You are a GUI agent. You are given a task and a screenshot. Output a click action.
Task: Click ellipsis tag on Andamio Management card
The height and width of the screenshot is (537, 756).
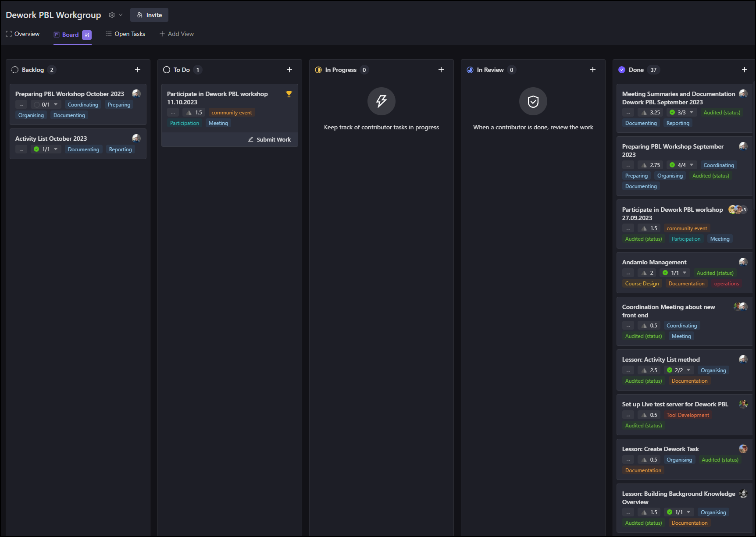[x=628, y=273]
